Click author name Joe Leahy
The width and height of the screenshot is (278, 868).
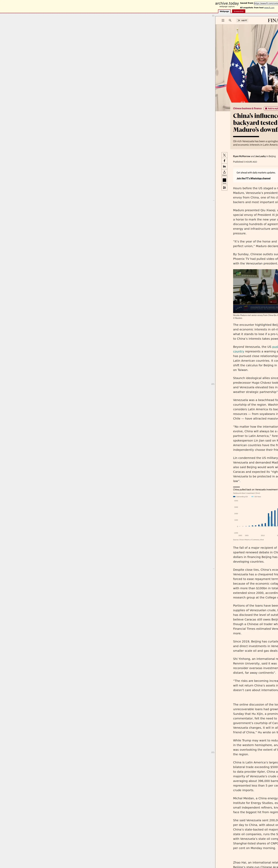(260, 156)
